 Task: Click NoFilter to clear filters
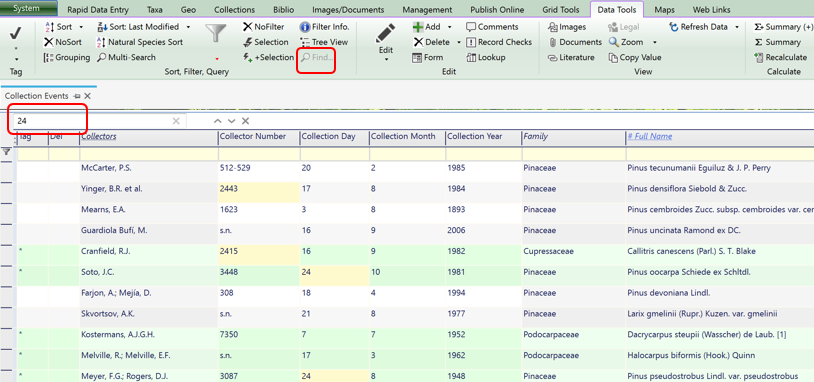click(x=263, y=27)
